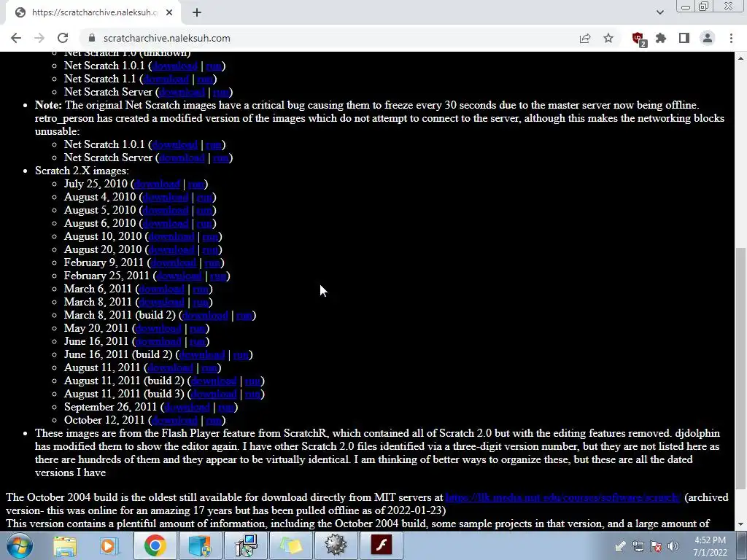Download the March 6, 2011 image

[x=162, y=289]
